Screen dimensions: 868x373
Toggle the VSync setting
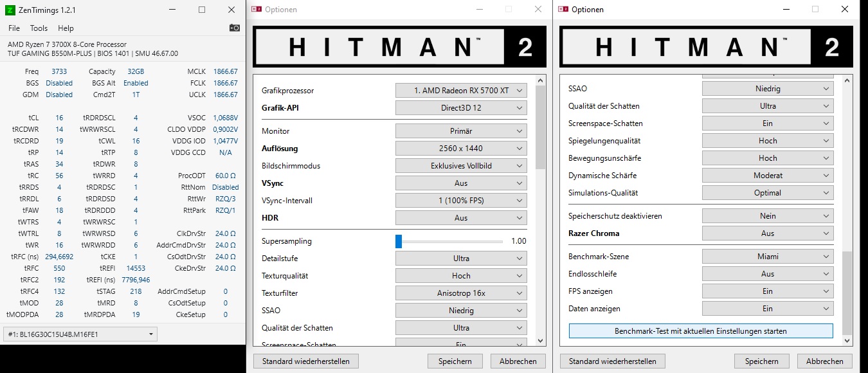coord(460,183)
